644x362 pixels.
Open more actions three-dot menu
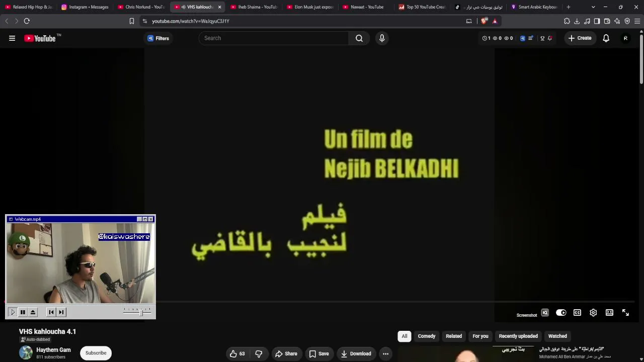tap(385, 354)
